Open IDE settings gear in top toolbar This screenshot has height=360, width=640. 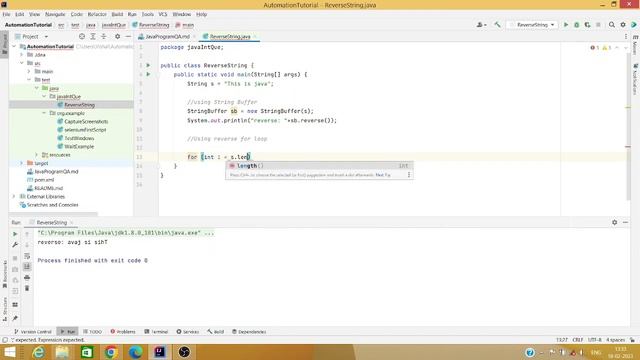click(x=623, y=25)
